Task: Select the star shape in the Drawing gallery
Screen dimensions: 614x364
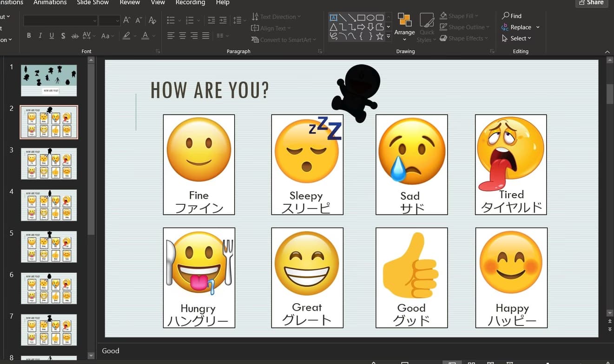Action: (x=380, y=36)
